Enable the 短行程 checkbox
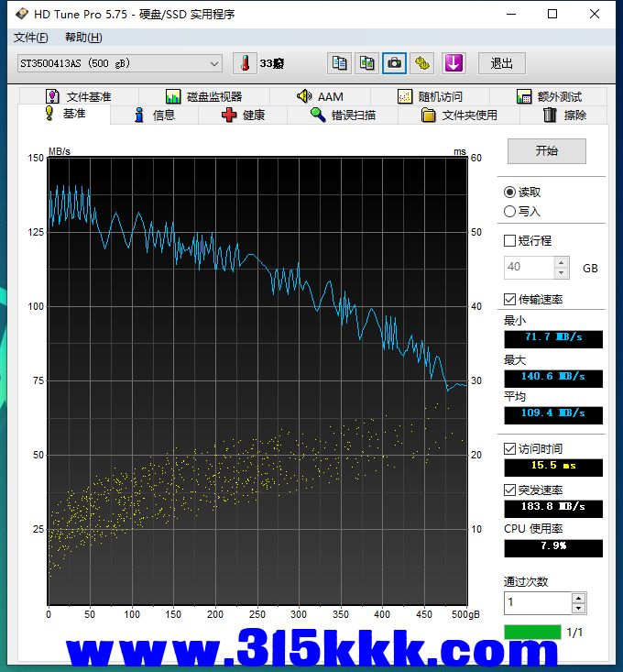 point(510,240)
